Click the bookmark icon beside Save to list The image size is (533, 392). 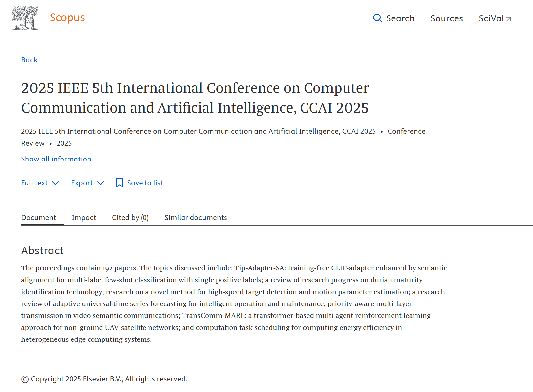119,183
